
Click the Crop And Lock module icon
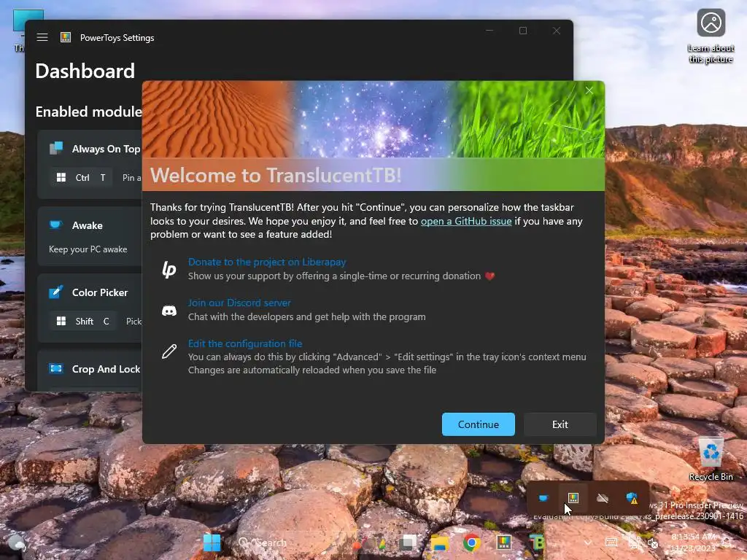point(56,368)
